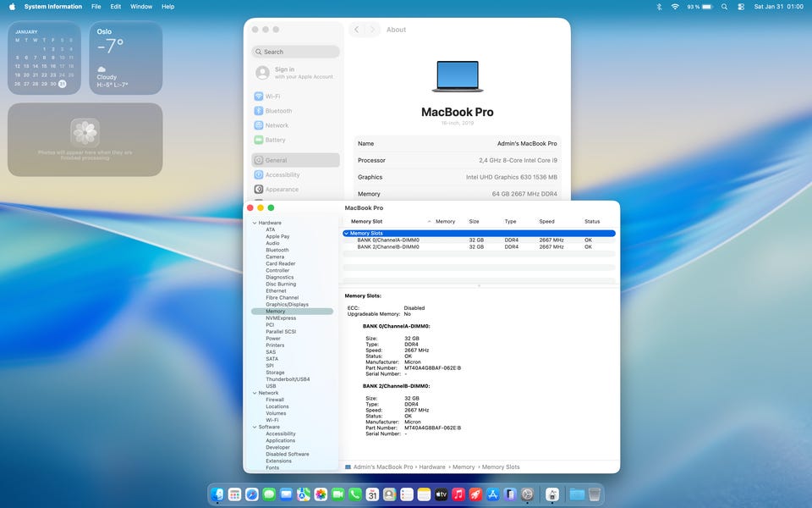Collapse the Hardware tree section
This screenshot has height=508, width=812.
pos(254,223)
